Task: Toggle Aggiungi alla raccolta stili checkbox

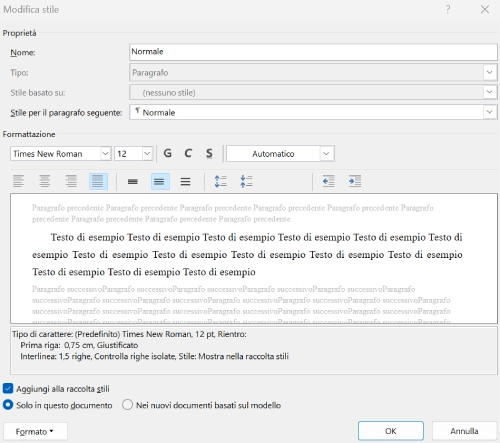Action: (x=8, y=388)
